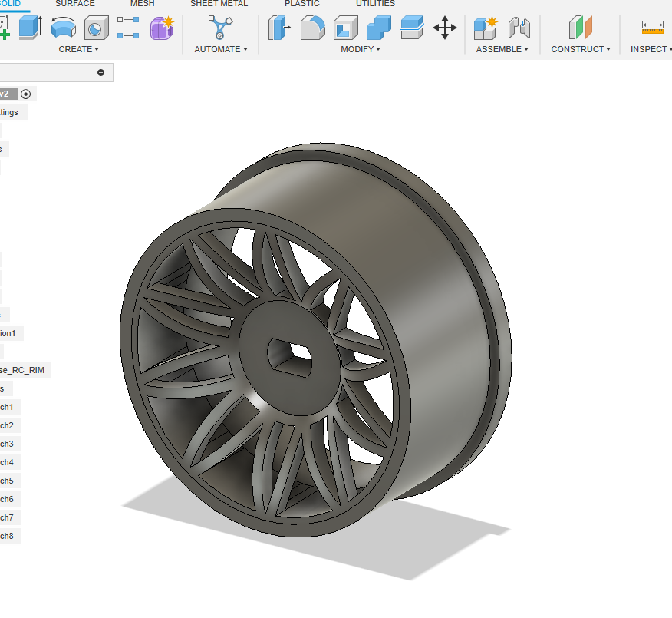Expand the Assemble dropdown

502,49
